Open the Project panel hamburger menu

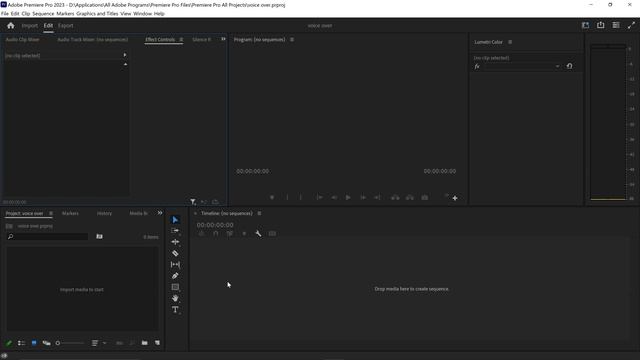click(51, 213)
